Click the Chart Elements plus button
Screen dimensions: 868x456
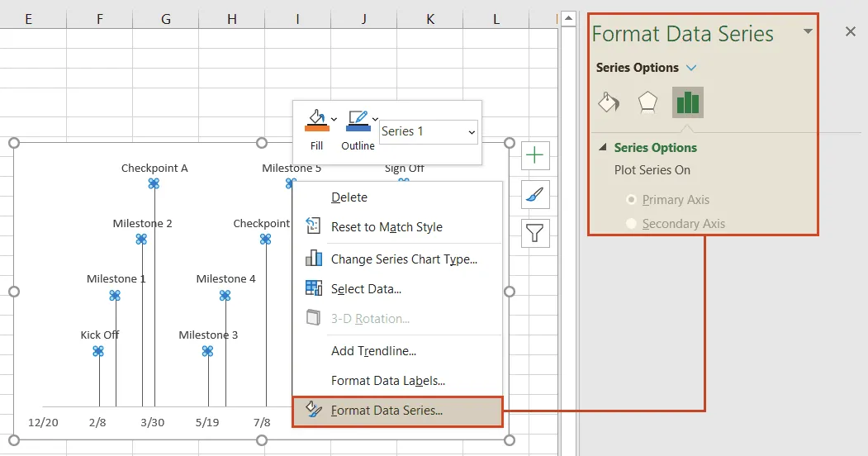tap(535, 155)
